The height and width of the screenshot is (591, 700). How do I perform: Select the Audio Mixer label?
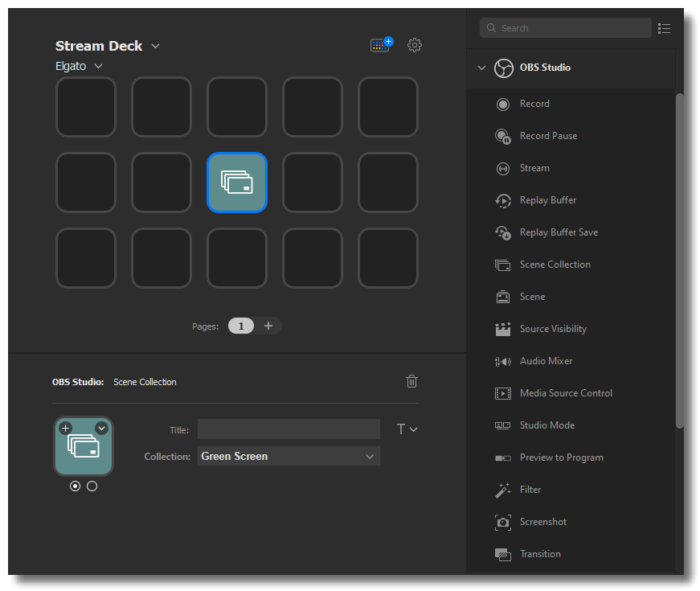(x=546, y=361)
